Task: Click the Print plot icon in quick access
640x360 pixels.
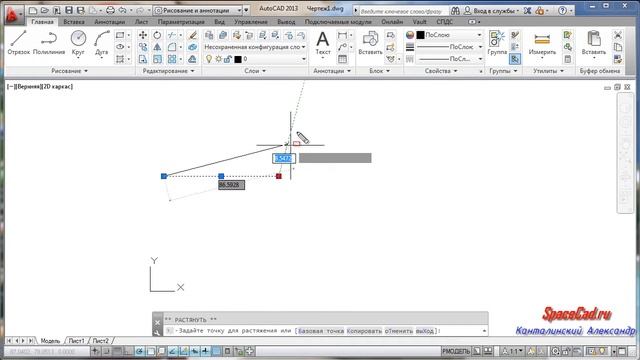Action: click(x=110, y=10)
